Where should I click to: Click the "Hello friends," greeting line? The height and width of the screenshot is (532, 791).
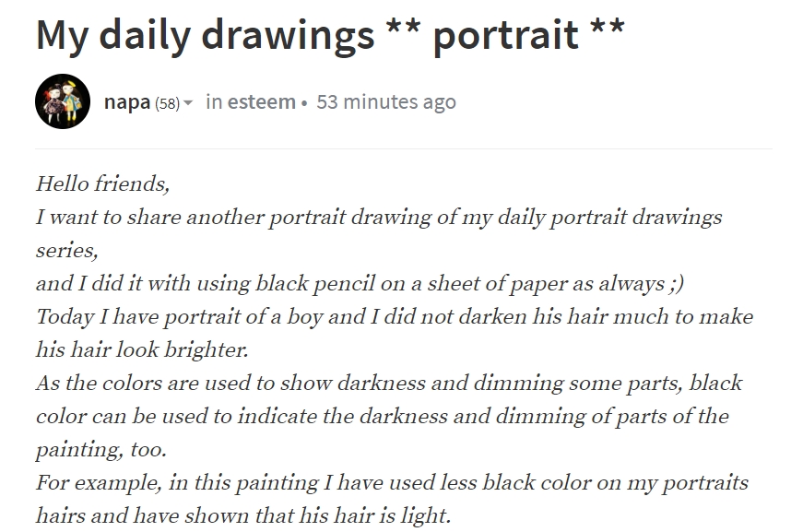pyautogui.click(x=102, y=183)
